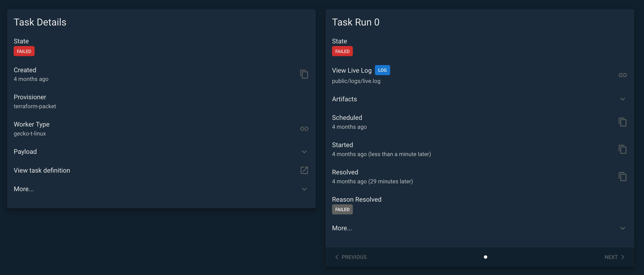Expand More options in Task Run 0
Viewport: 644px width, 275px height.
coord(622,228)
